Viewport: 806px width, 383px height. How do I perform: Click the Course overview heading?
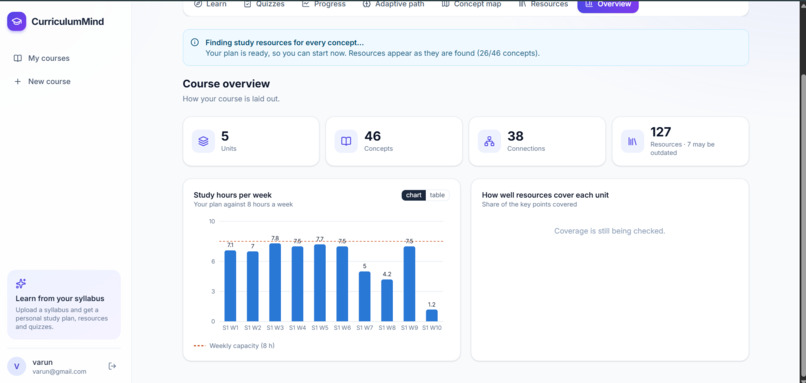click(226, 84)
